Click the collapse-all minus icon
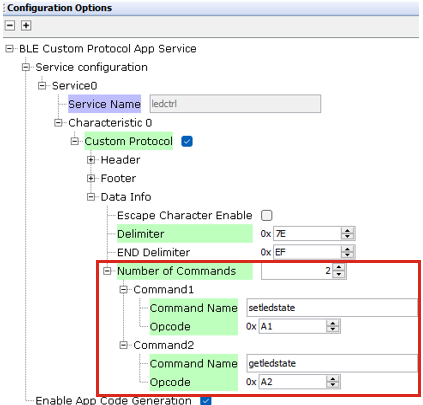The height and width of the screenshot is (405, 423). pos(10,25)
